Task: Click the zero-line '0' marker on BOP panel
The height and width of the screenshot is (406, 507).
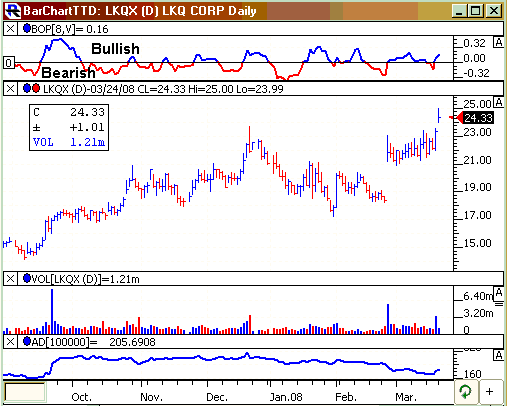Action: point(9,63)
